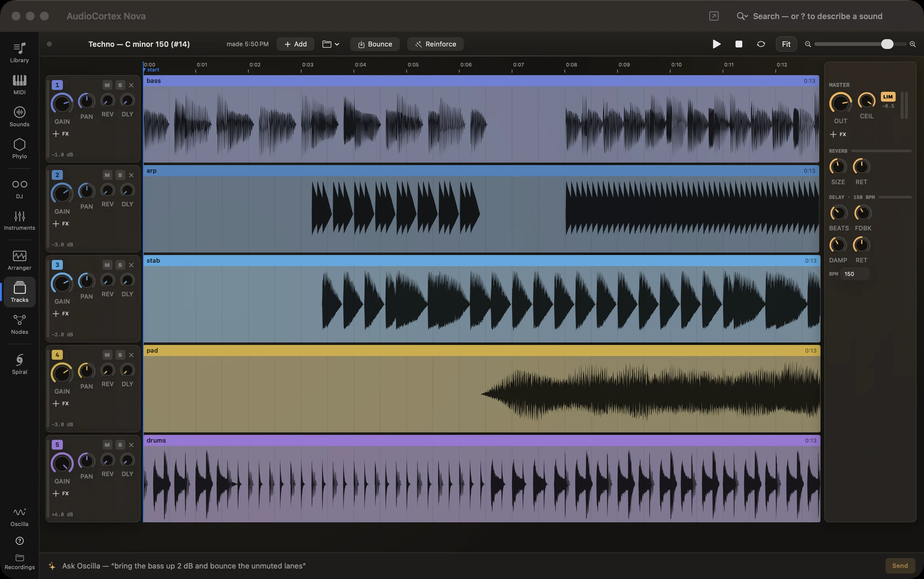Open the Nodes view
Viewport: 924px width, 579px height.
pyautogui.click(x=19, y=324)
